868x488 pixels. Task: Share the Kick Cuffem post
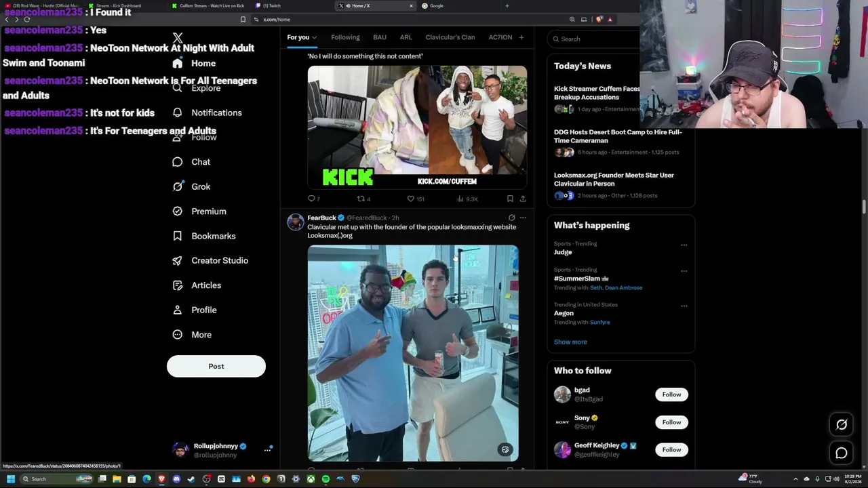[x=523, y=199]
